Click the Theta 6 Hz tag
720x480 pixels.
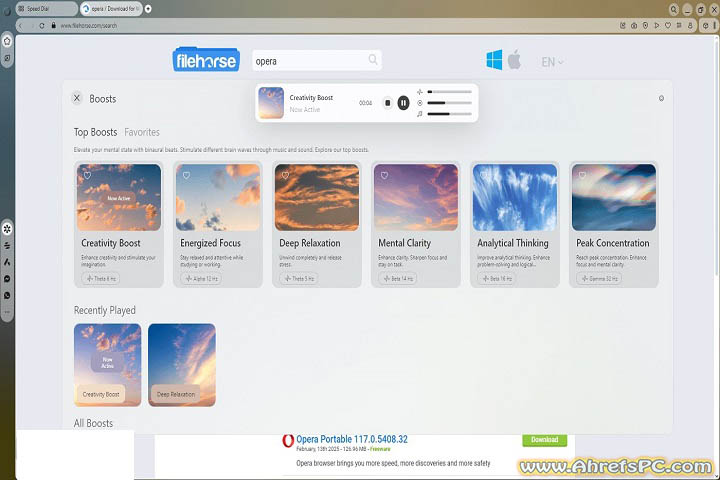[x=101, y=279]
